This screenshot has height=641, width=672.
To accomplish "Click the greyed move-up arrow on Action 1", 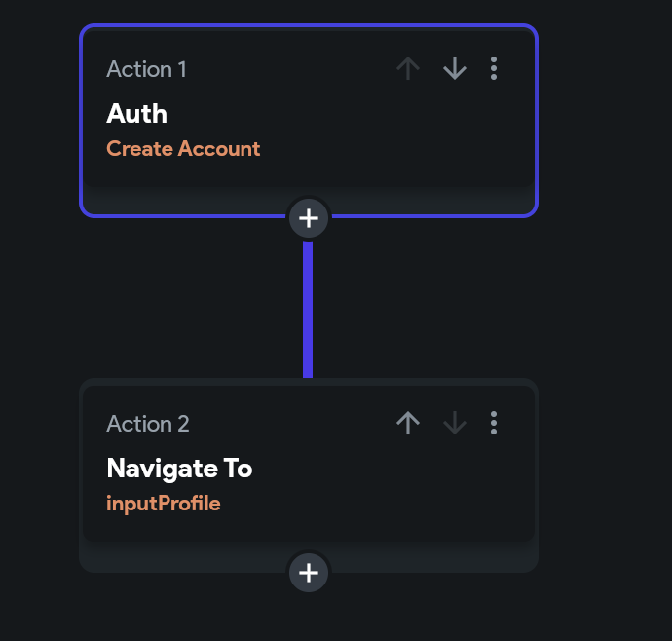I will pos(408,69).
